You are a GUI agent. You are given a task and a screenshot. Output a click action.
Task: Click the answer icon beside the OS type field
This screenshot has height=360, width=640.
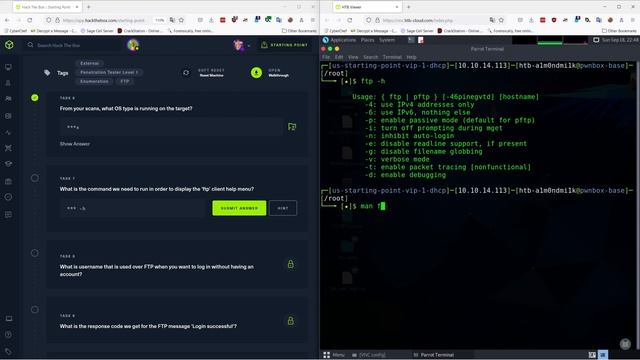point(292,127)
